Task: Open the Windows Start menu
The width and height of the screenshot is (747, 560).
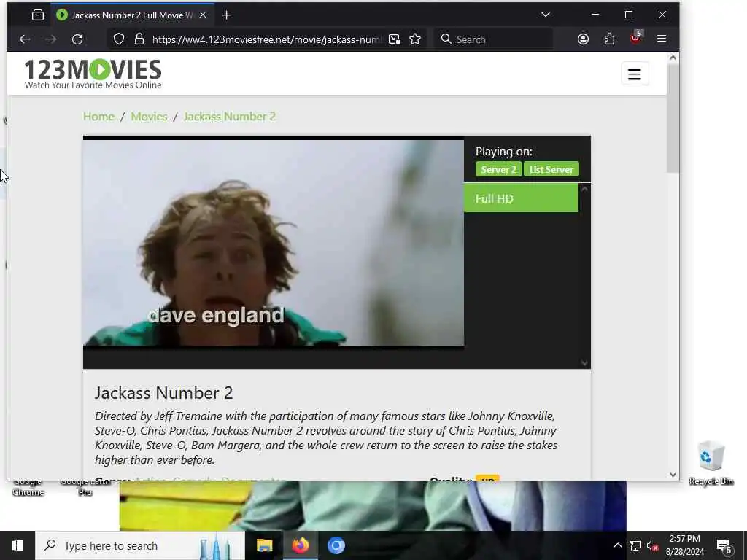Action: pos(18,545)
